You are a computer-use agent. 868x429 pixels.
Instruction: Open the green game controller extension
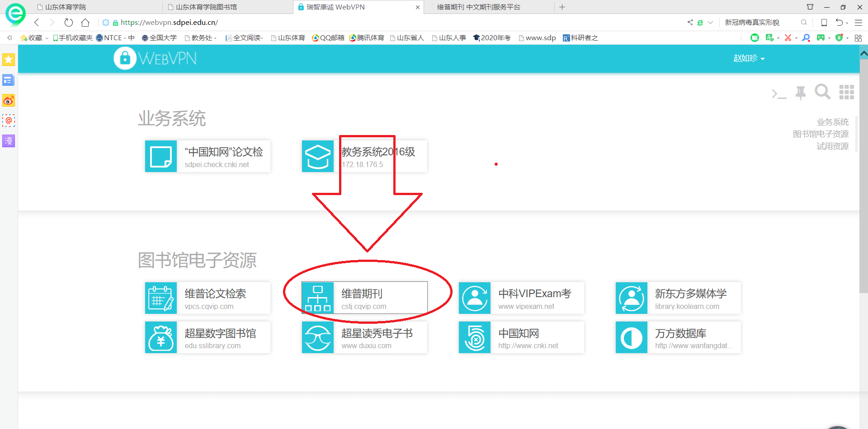point(821,38)
